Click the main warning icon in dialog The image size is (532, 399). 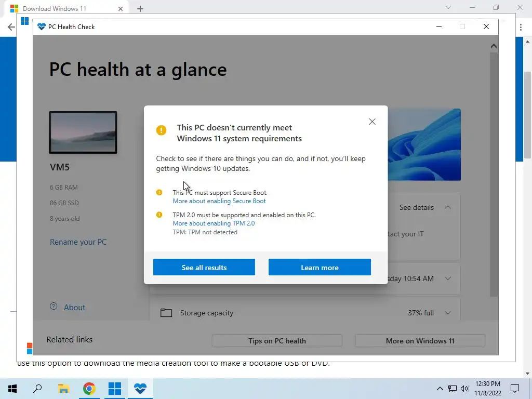pos(161,130)
